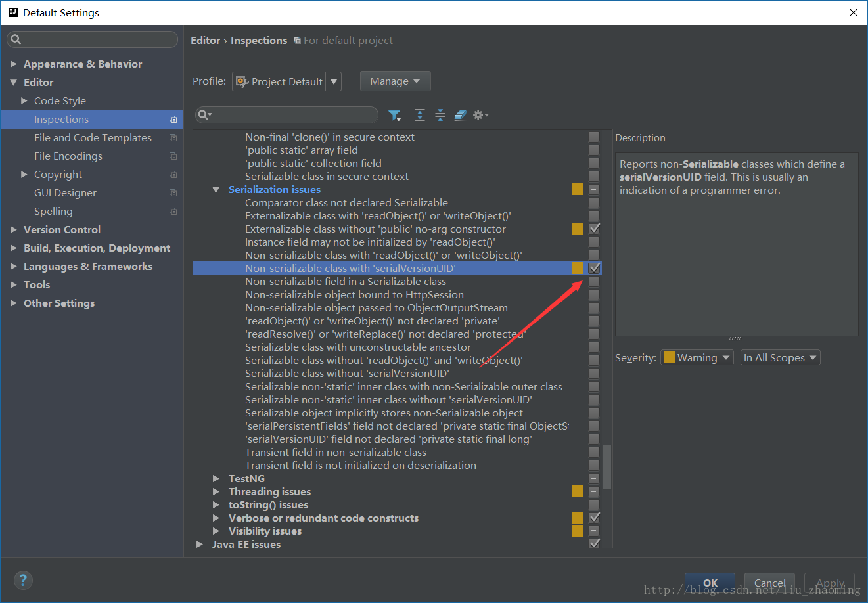The width and height of the screenshot is (868, 603).
Task: Open Version Control settings section
Action: coord(62,229)
